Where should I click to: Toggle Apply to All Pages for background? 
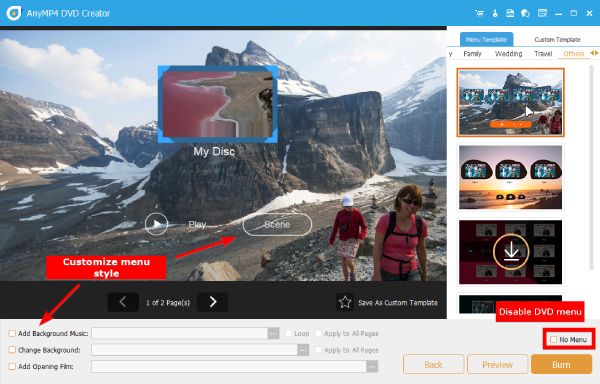tap(318, 350)
